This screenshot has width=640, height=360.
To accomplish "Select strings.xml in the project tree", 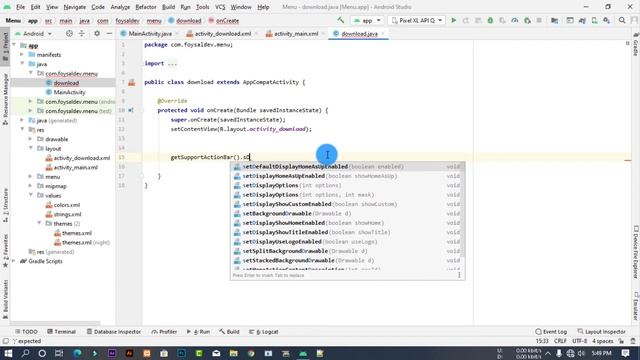I will (63, 214).
